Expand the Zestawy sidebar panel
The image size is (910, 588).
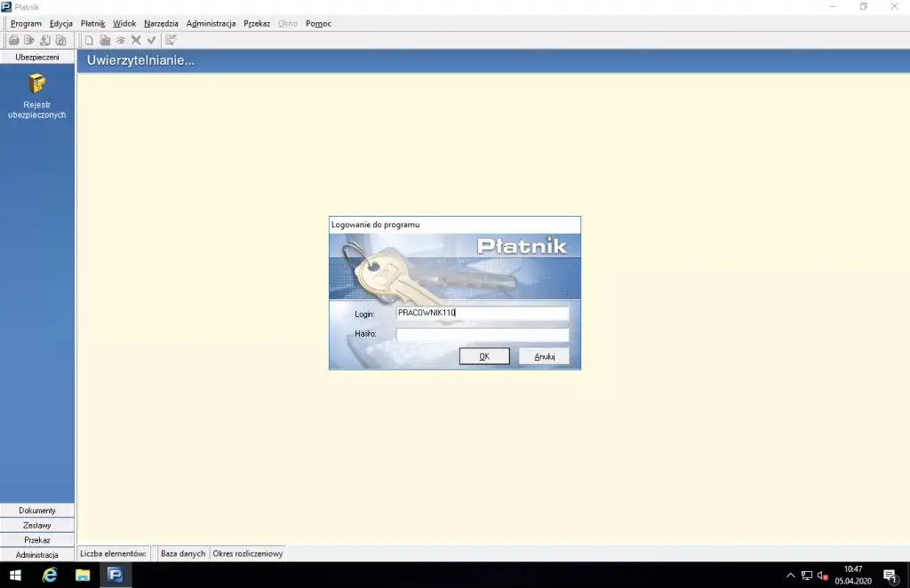[x=37, y=525]
